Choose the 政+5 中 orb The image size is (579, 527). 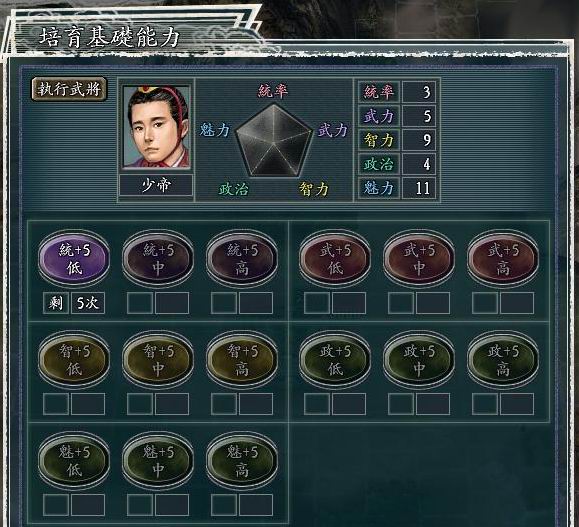click(x=419, y=359)
